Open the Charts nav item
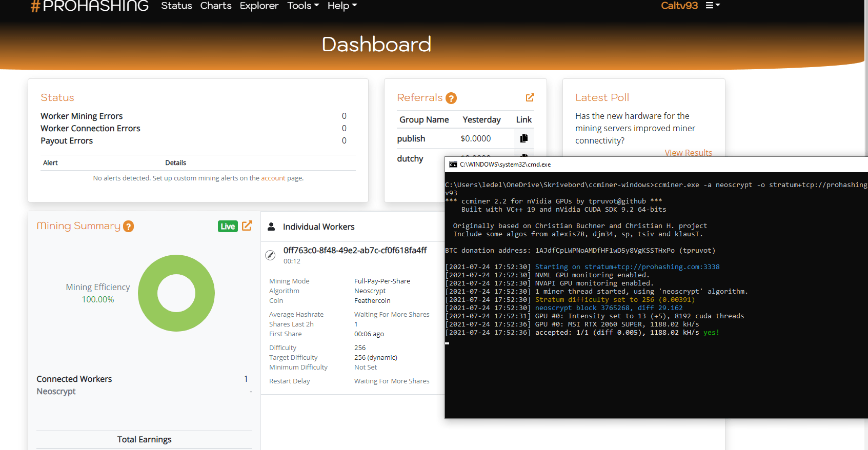 click(x=216, y=6)
